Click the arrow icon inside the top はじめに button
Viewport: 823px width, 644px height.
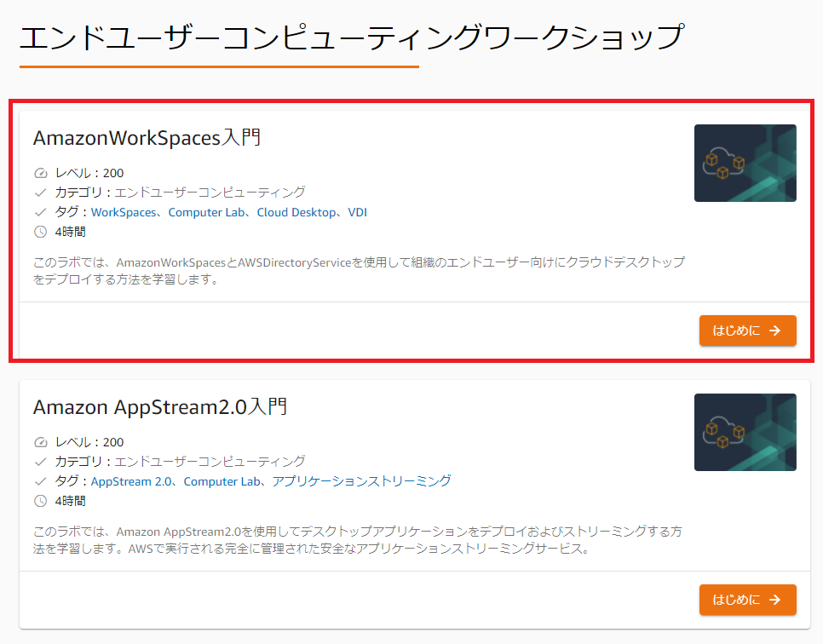(x=774, y=331)
